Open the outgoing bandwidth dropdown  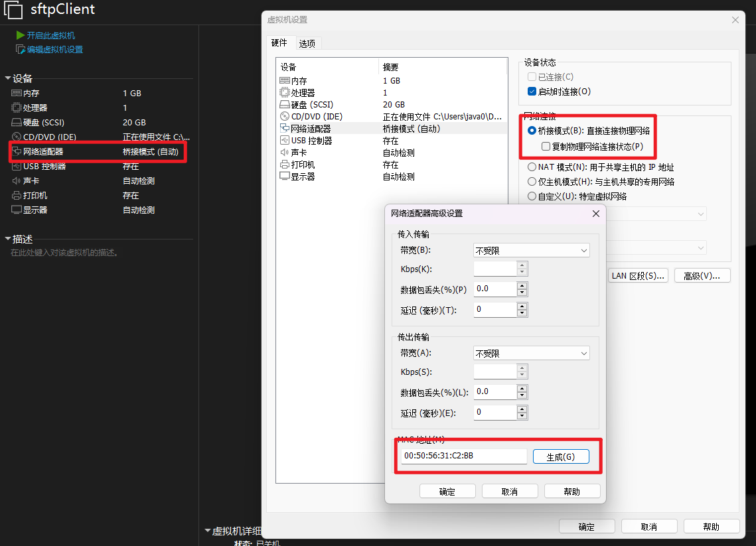point(531,354)
